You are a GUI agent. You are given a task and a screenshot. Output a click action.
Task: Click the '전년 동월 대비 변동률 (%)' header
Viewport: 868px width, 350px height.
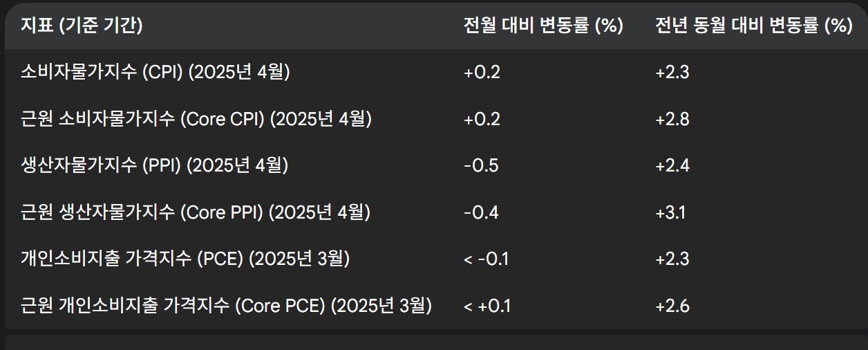pos(754,26)
